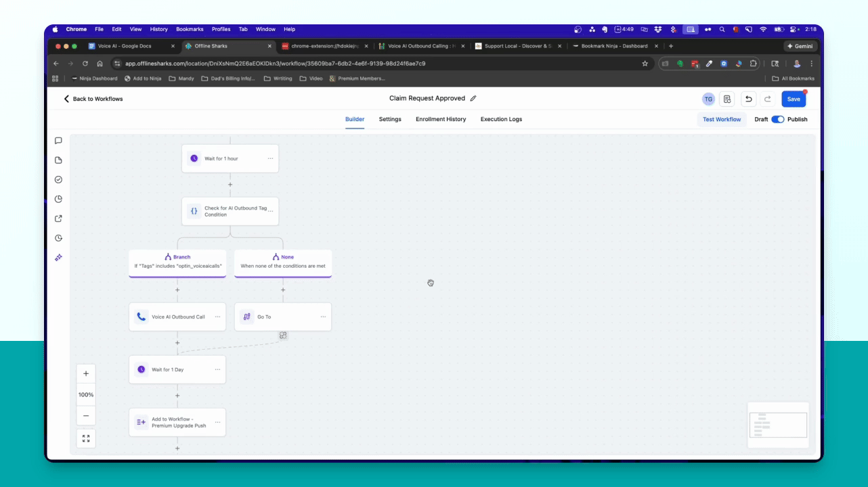Switch to the Enrollment History tab
This screenshot has width=868, height=487.
coord(441,119)
